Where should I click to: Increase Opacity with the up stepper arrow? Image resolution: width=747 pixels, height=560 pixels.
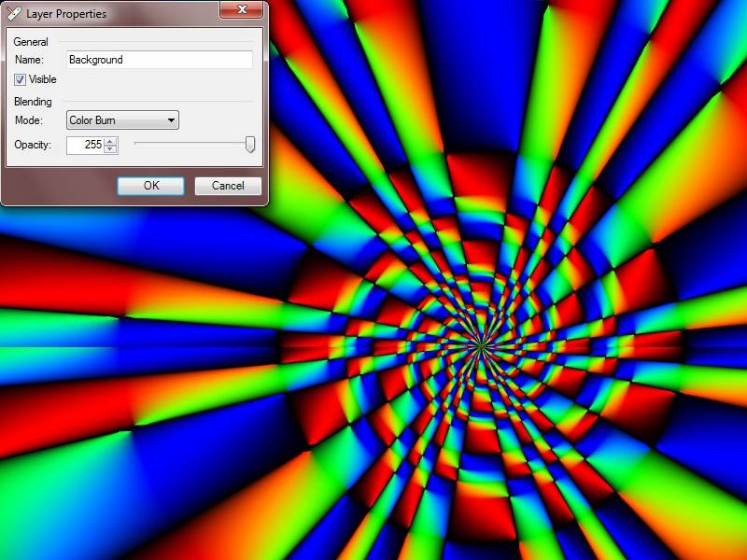point(110,141)
